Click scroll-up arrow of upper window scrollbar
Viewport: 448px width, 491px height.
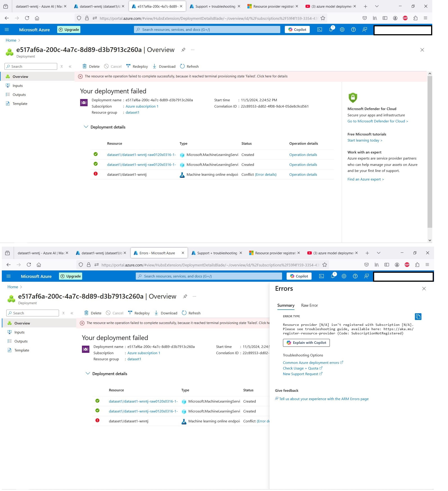[430, 74]
